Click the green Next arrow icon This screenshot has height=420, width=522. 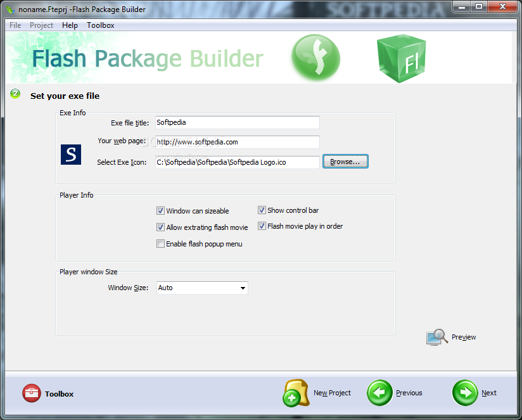click(465, 393)
